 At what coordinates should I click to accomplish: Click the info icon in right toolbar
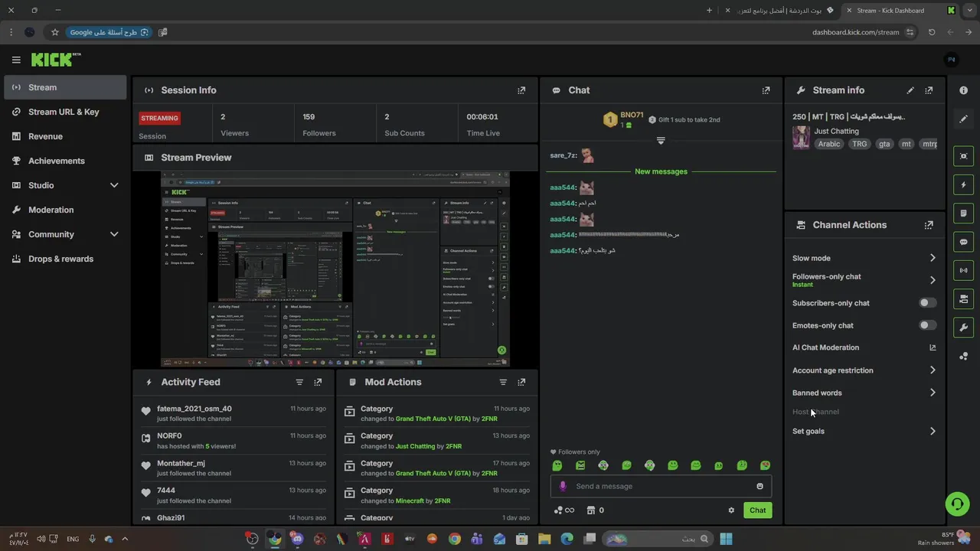point(963,90)
